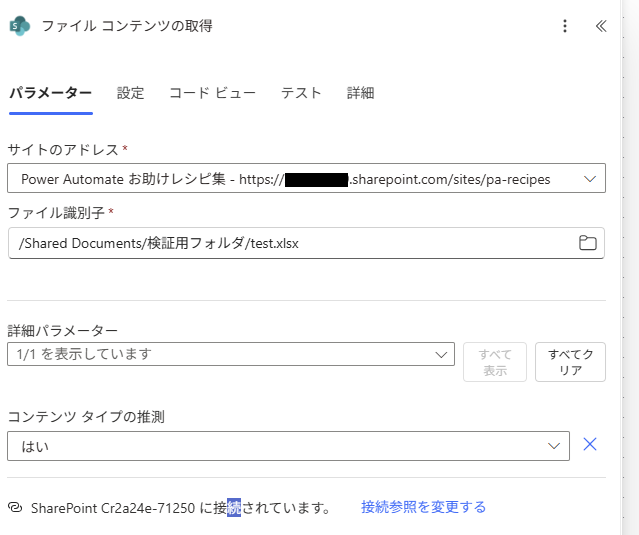Click the コンテンツ タイプの推測 label

pyautogui.click(x=86, y=417)
